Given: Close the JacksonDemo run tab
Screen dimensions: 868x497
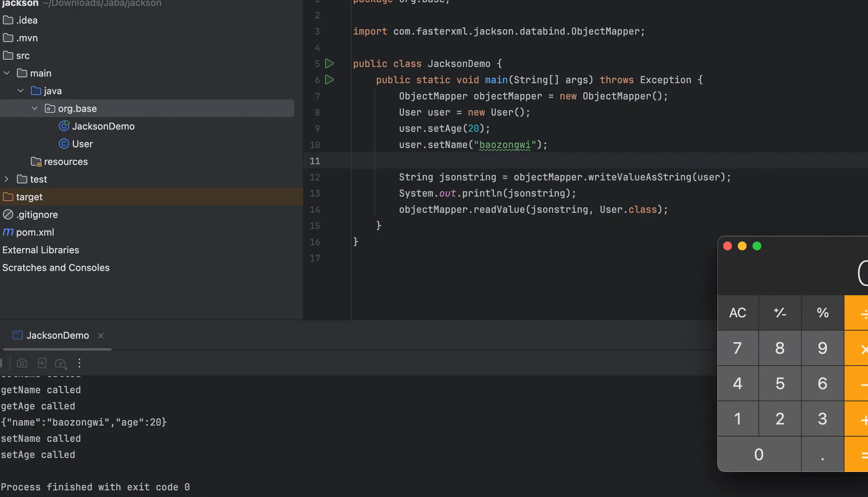Looking at the screenshot, I should click(x=101, y=336).
